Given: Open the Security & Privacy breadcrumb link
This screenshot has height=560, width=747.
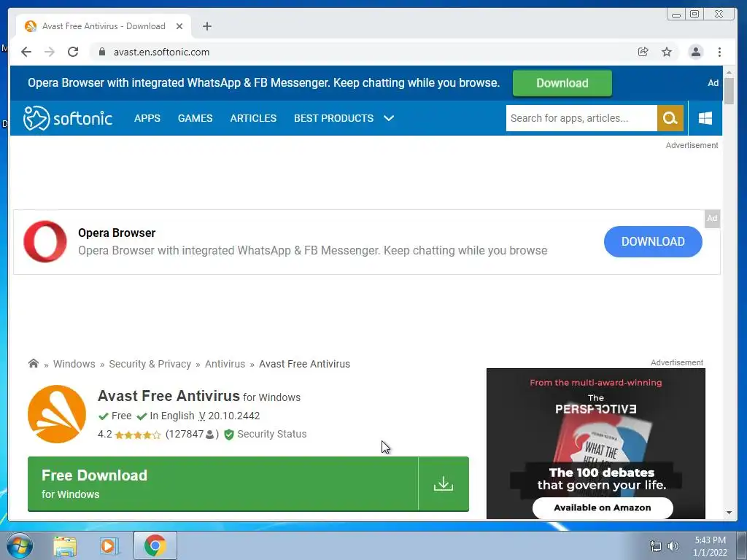Looking at the screenshot, I should (150, 364).
